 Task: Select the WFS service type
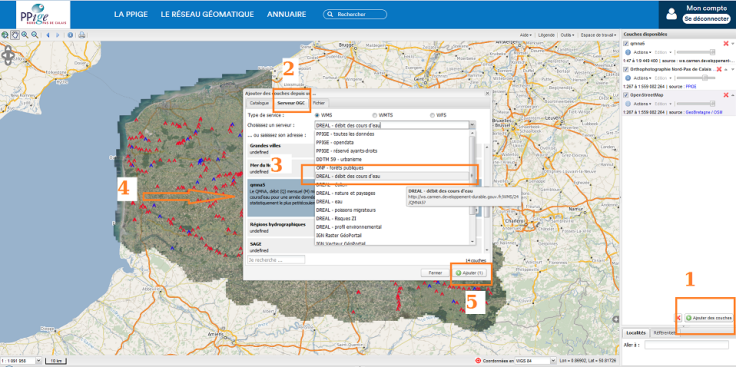point(431,115)
